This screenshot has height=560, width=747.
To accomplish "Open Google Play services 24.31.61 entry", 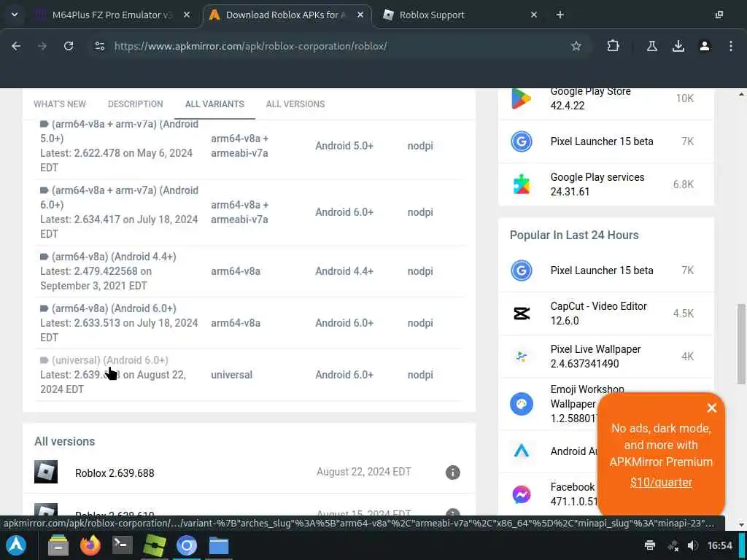I will coord(597,184).
